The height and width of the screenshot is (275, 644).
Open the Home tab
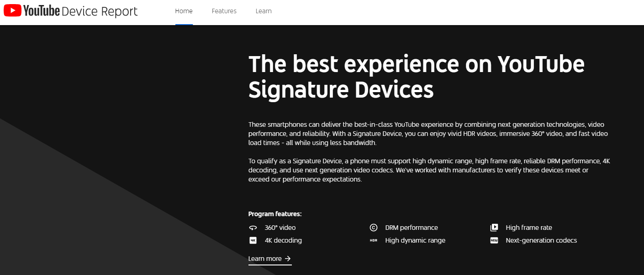pos(184,11)
